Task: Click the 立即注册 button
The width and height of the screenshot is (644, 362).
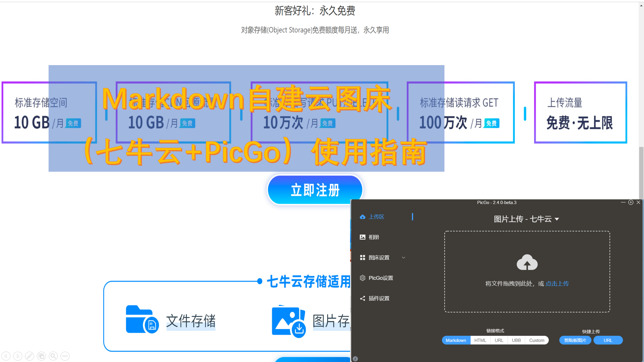Action: tap(315, 190)
